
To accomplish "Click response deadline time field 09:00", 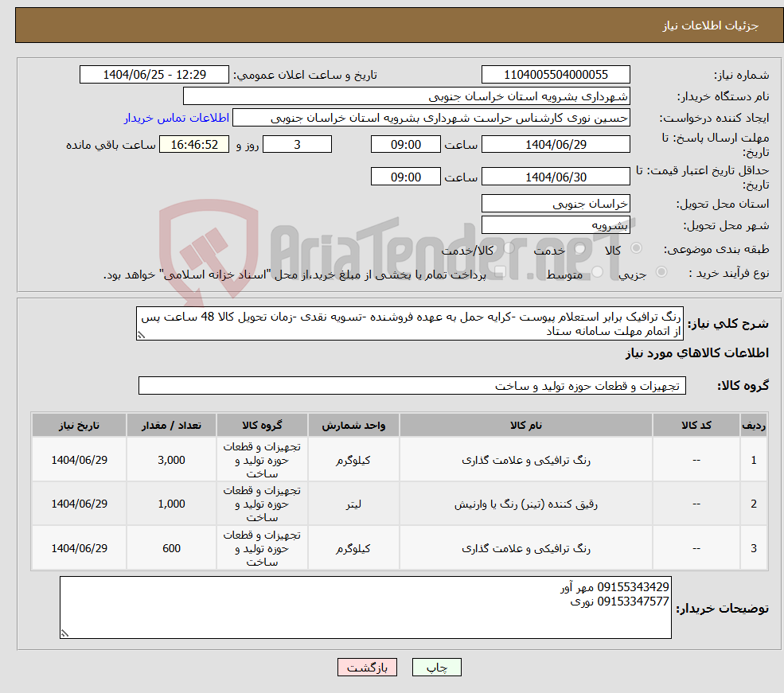I will coord(405,144).
